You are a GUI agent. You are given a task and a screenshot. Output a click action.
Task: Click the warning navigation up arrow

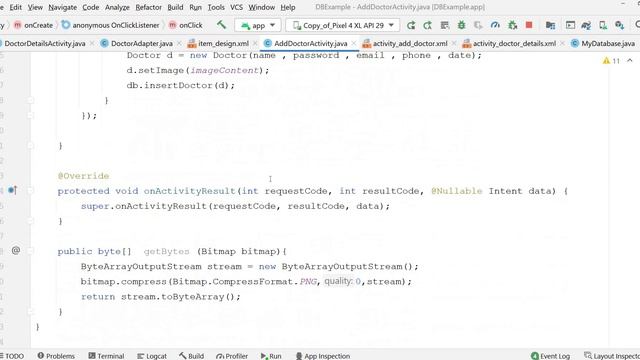tap(630, 60)
